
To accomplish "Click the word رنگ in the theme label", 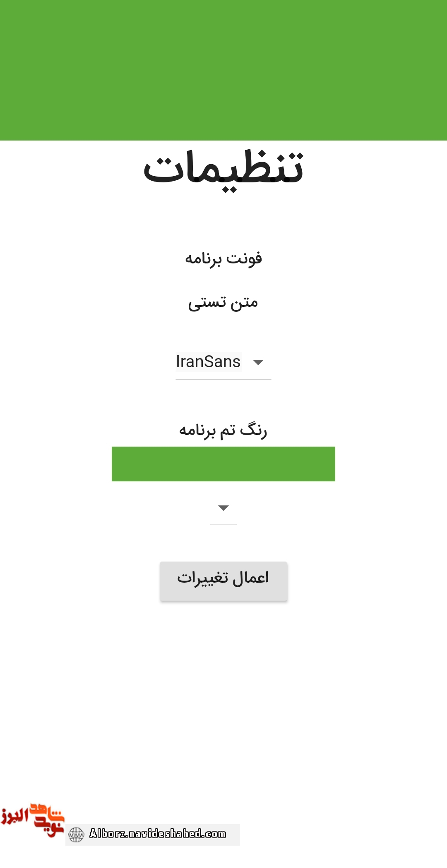I will click(x=254, y=430).
